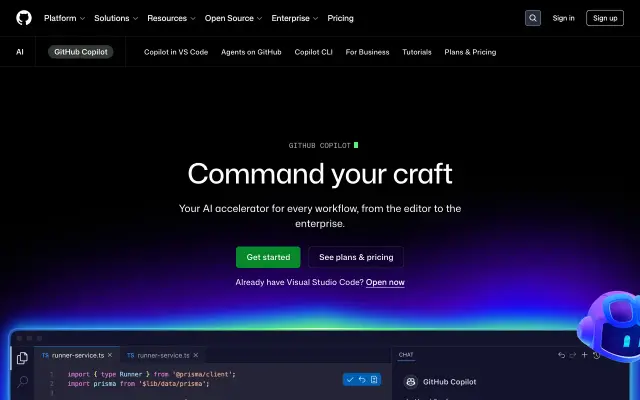Click the Copilot mascot robot
The image size is (640, 400).
point(610,327)
